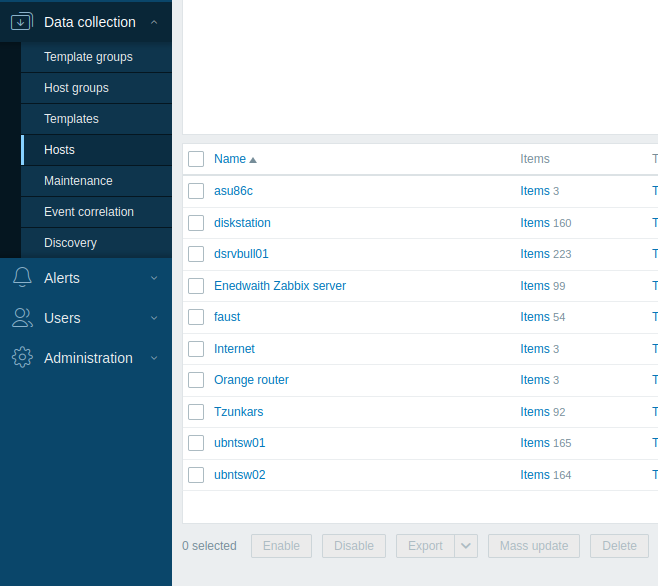Open Maintenance menu item
The width and height of the screenshot is (658, 586).
pyautogui.click(x=96, y=181)
